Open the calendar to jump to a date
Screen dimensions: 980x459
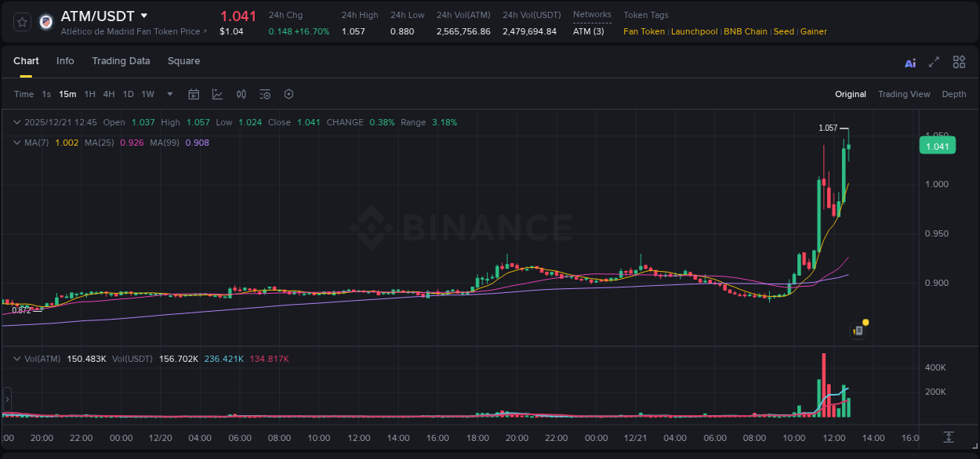click(194, 94)
